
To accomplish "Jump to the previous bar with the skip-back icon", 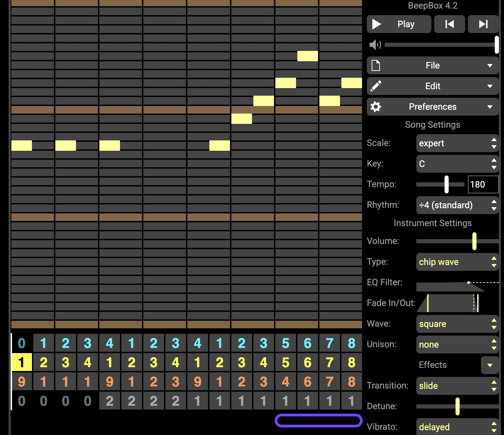I will 449,24.
